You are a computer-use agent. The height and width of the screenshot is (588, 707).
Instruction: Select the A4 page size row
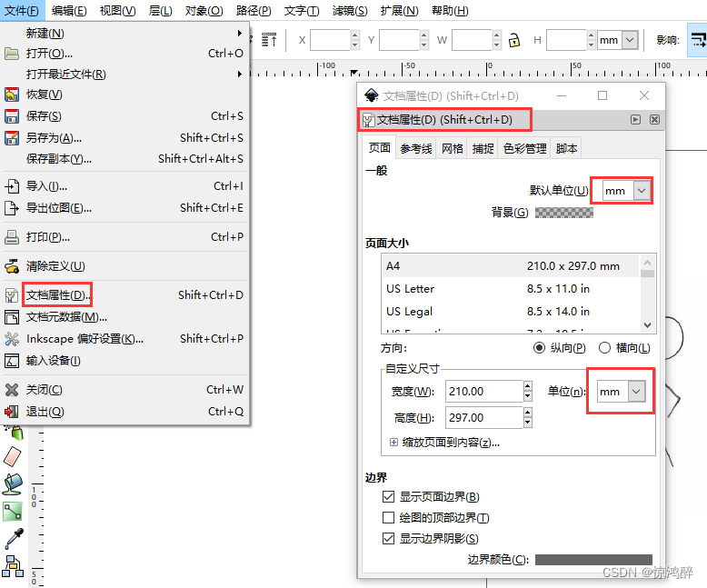click(511, 266)
